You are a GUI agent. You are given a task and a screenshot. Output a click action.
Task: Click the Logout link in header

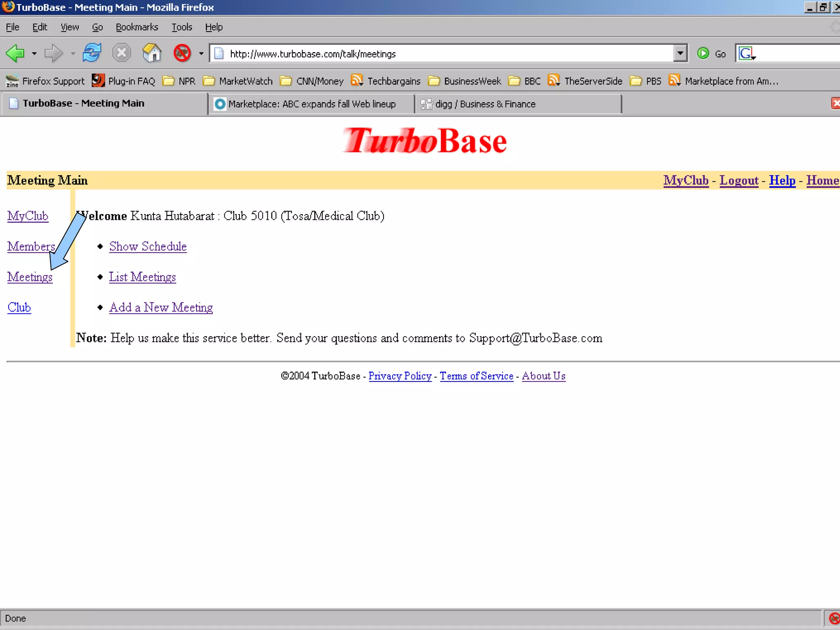pyautogui.click(x=739, y=180)
